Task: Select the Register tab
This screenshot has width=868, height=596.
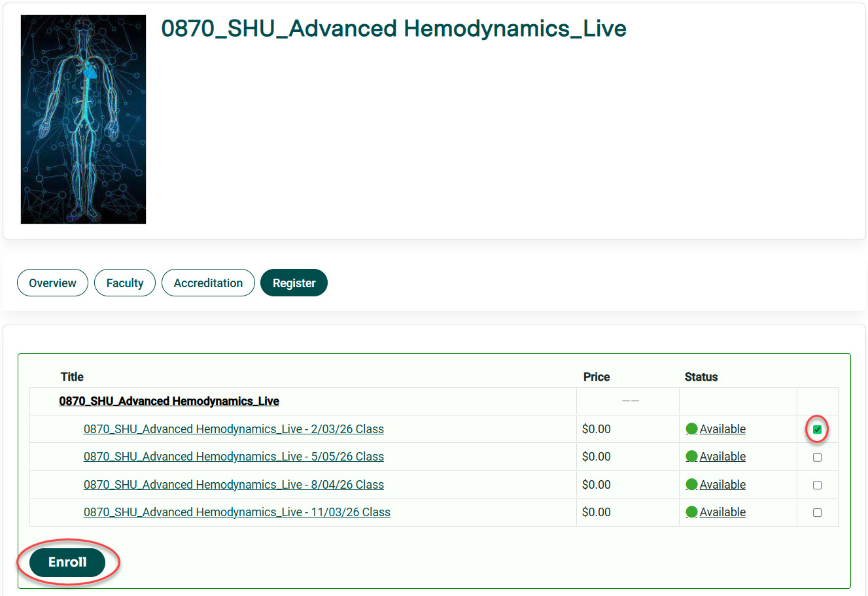Action: pos(294,283)
